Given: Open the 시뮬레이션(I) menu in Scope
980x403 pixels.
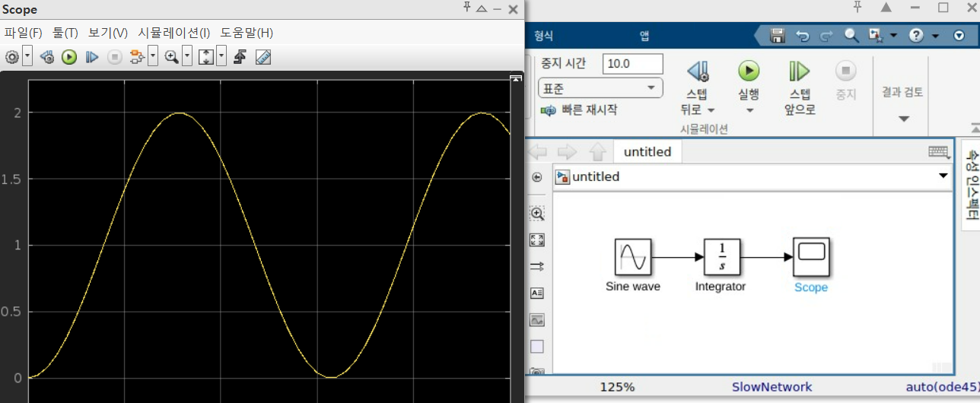Looking at the screenshot, I should coord(174,33).
